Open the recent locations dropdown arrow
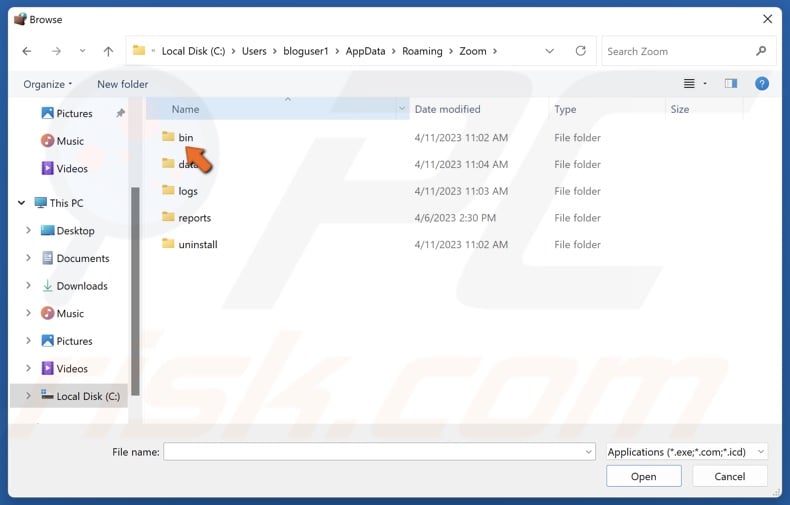This screenshot has height=505, width=790. 82,51
